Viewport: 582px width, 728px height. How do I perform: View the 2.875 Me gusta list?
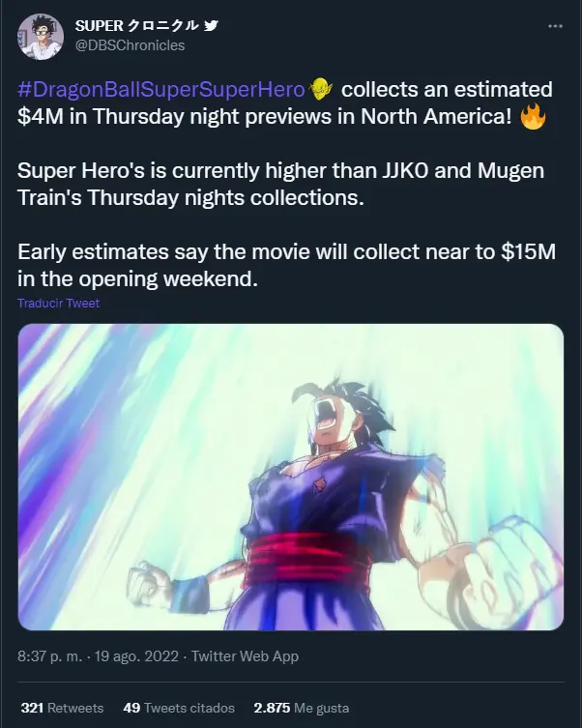302,708
